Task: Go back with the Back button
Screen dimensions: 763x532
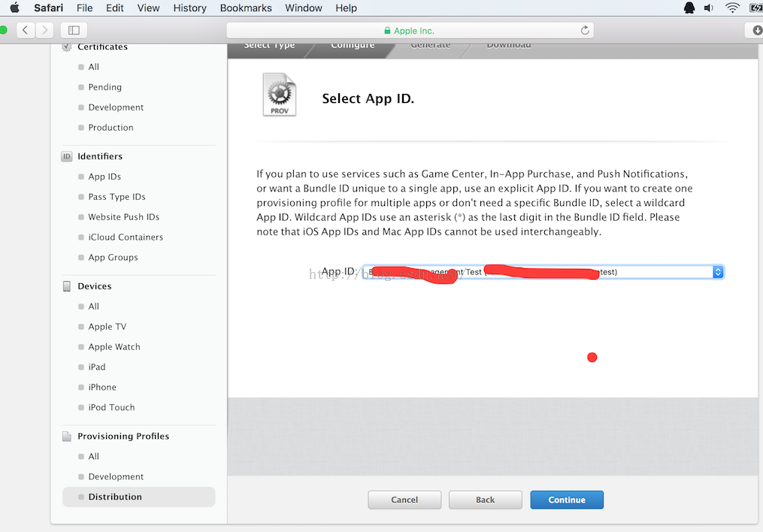Action: [x=485, y=500]
